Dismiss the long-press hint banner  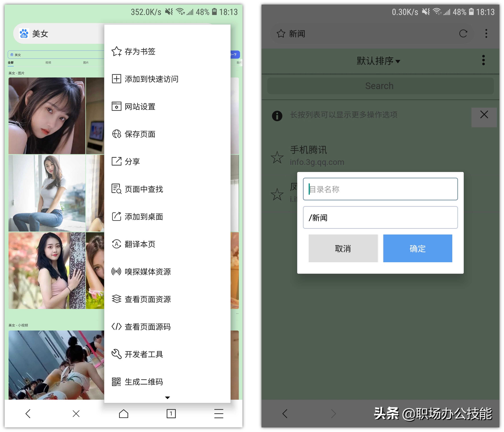(x=484, y=115)
